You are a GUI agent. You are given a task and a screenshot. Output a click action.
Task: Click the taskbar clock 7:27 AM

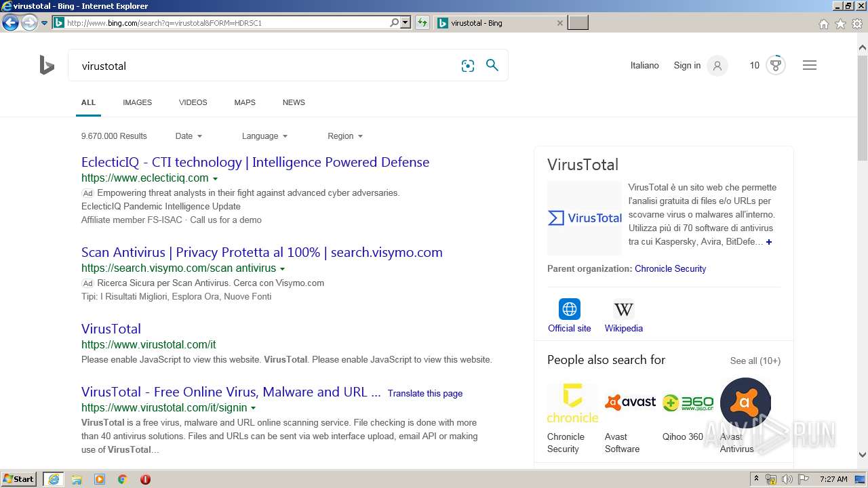833,479
